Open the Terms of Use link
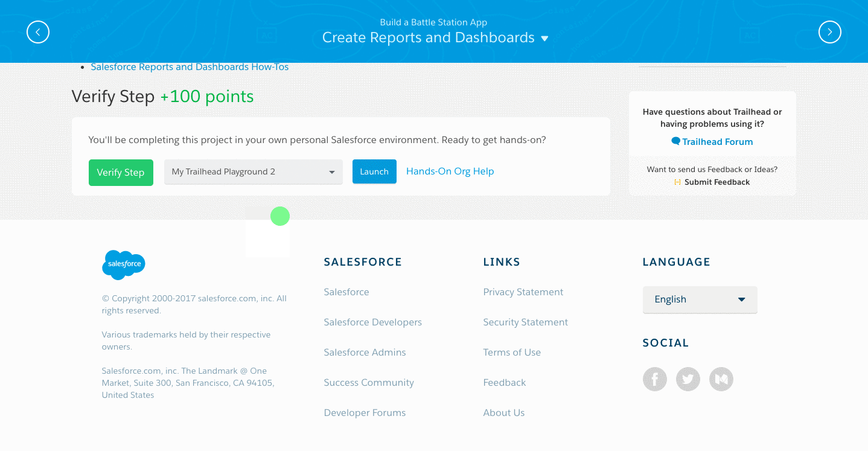Image resolution: width=868 pixels, height=451 pixels. (x=512, y=353)
